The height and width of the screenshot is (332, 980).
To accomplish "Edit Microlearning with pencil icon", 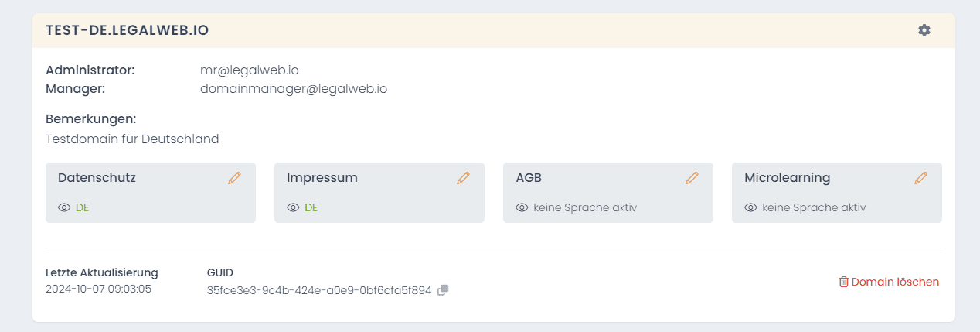I will (x=921, y=178).
